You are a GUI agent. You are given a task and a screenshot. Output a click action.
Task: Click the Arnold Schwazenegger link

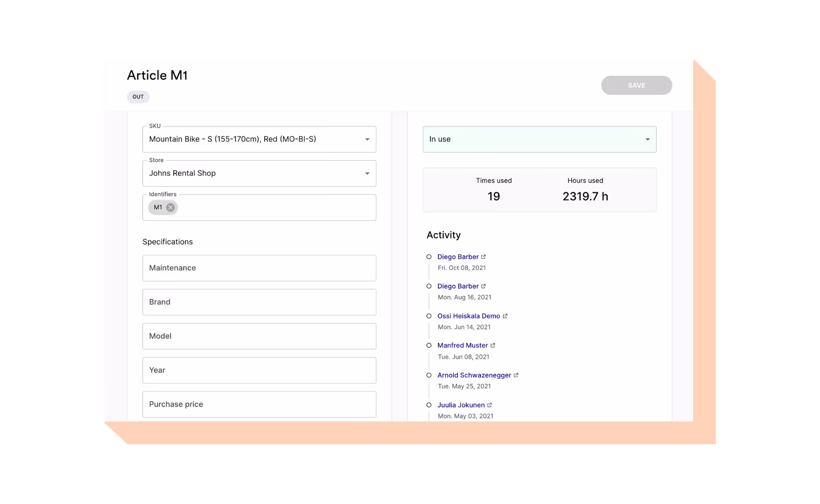click(x=474, y=375)
